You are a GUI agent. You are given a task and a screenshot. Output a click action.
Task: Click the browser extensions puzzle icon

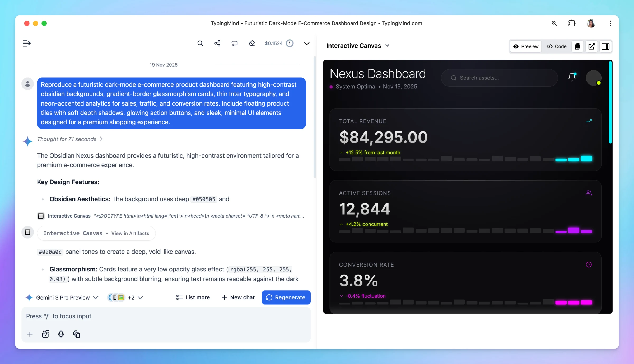tap(572, 23)
